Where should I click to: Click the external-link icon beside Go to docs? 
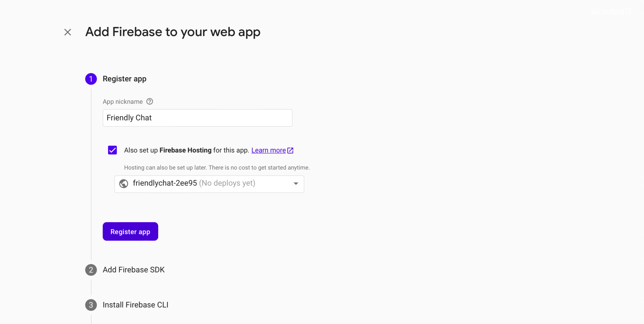[628, 11]
